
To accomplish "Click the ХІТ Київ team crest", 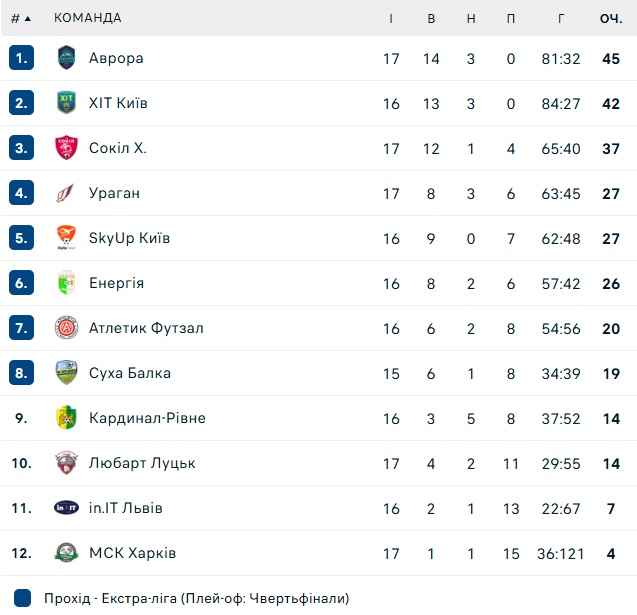I will (66, 103).
